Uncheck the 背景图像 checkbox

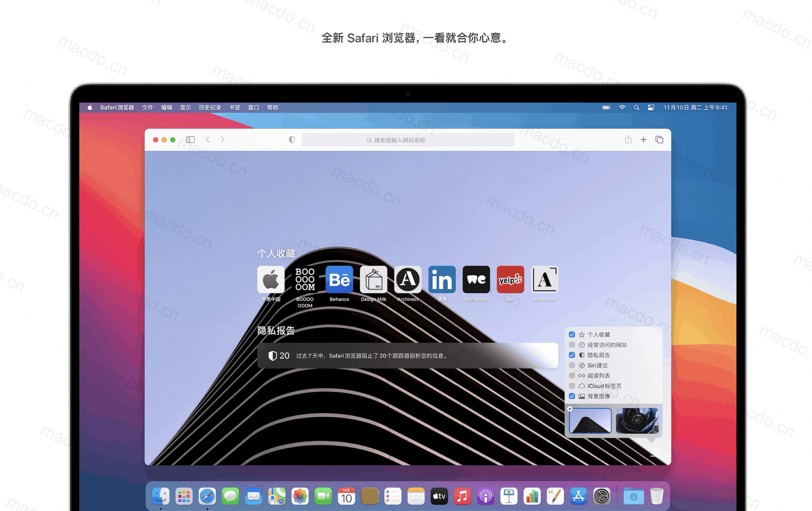point(572,396)
